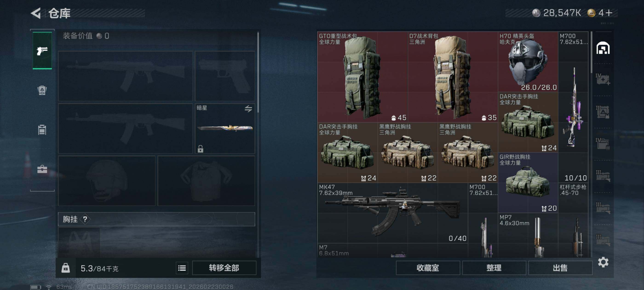
Task: Open the list view next to weight
Action: (x=182, y=268)
